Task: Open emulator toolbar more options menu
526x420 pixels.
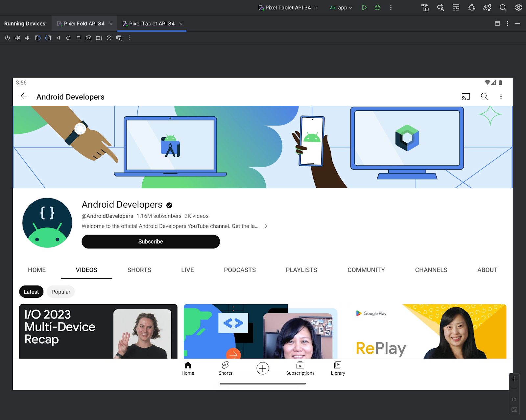Action: (129, 38)
